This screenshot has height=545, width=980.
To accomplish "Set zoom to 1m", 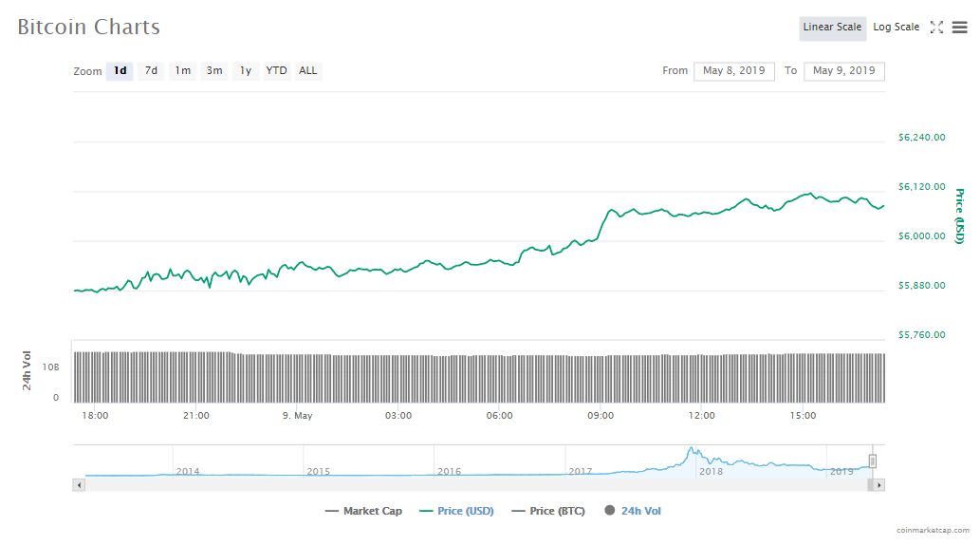I will pyautogui.click(x=182, y=71).
